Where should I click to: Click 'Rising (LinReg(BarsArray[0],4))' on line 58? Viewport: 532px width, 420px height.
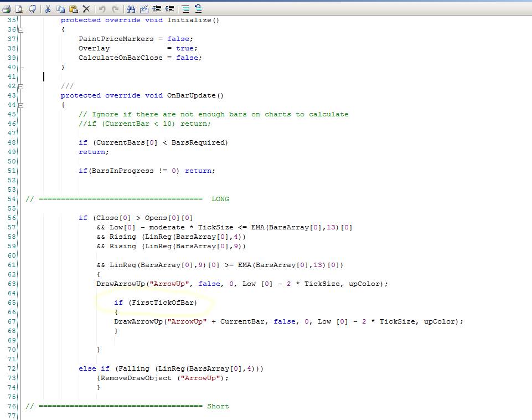[x=178, y=237]
